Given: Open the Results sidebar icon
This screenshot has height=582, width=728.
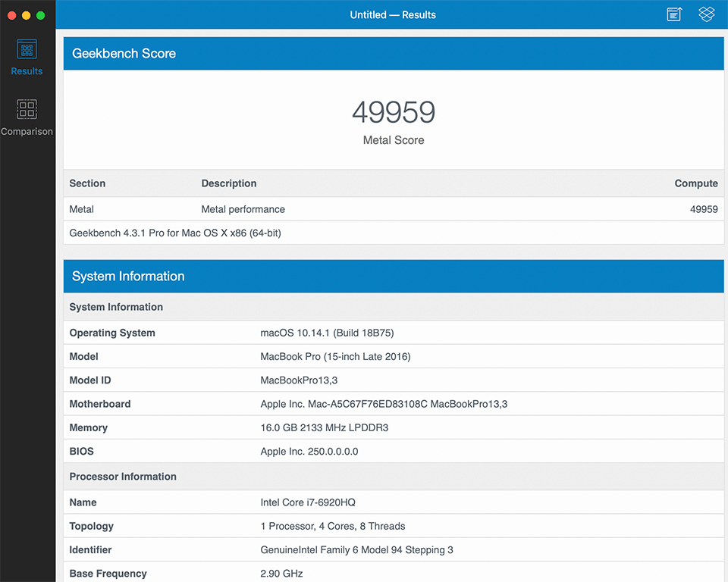Looking at the screenshot, I should point(27,49).
